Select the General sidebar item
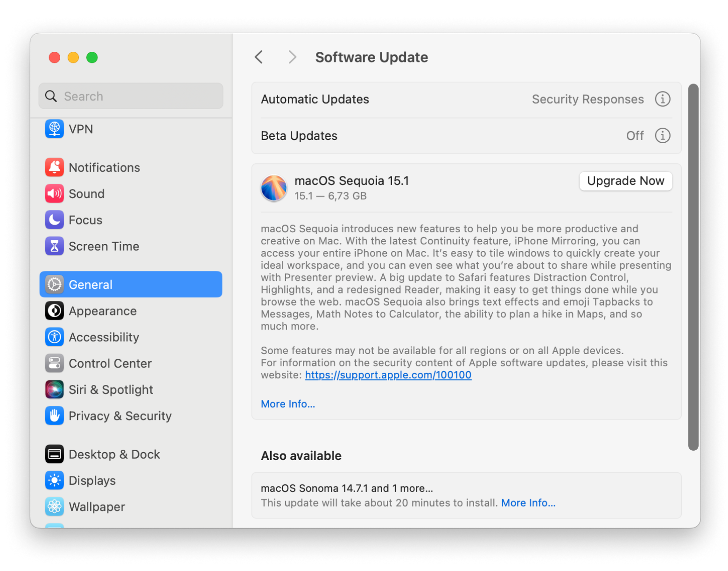 click(x=131, y=285)
